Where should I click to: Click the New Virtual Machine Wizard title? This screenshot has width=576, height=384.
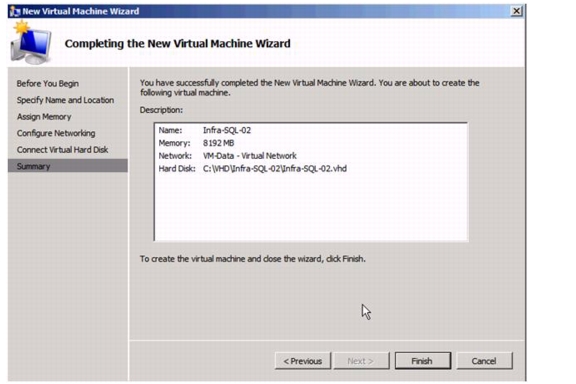click(x=81, y=11)
